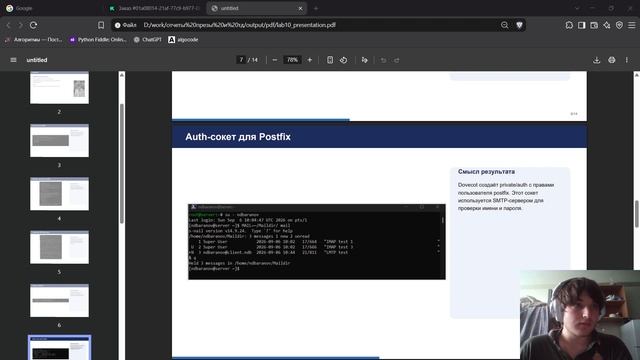Screen dimensions: 640x360
Task: Download the PDF file
Action: [597, 60]
